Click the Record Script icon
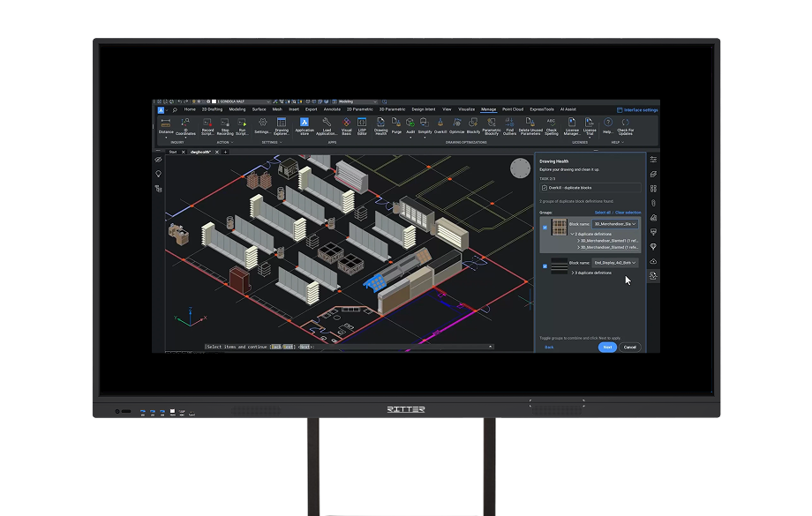The image size is (812, 516). click(x=207, y=126)
